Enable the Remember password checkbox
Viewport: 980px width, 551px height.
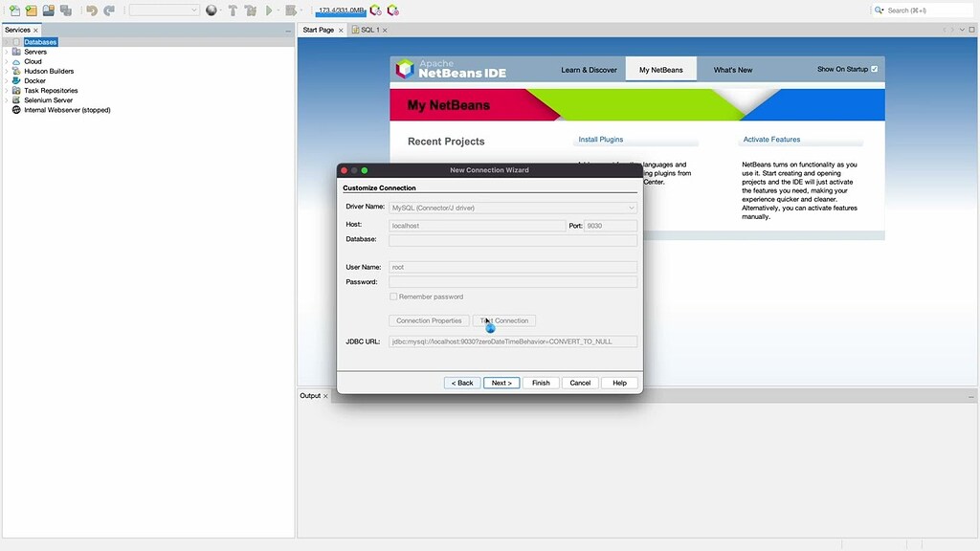[393, 297]
